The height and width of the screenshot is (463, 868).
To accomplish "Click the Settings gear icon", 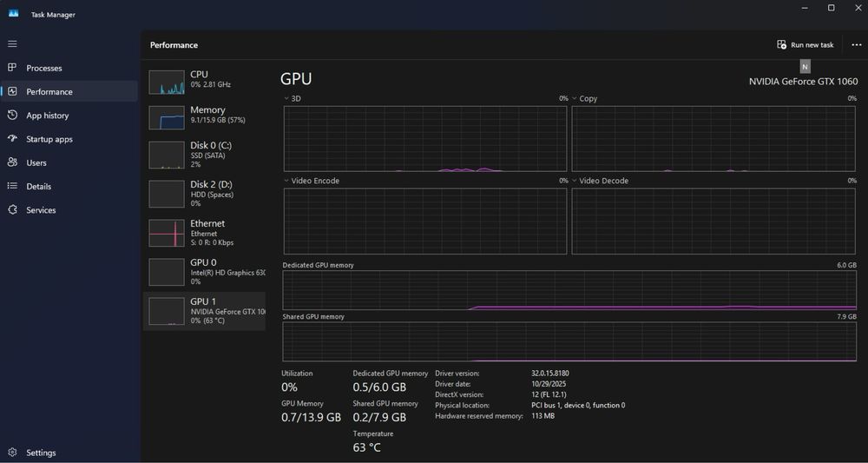I will [x=12, y=453].
